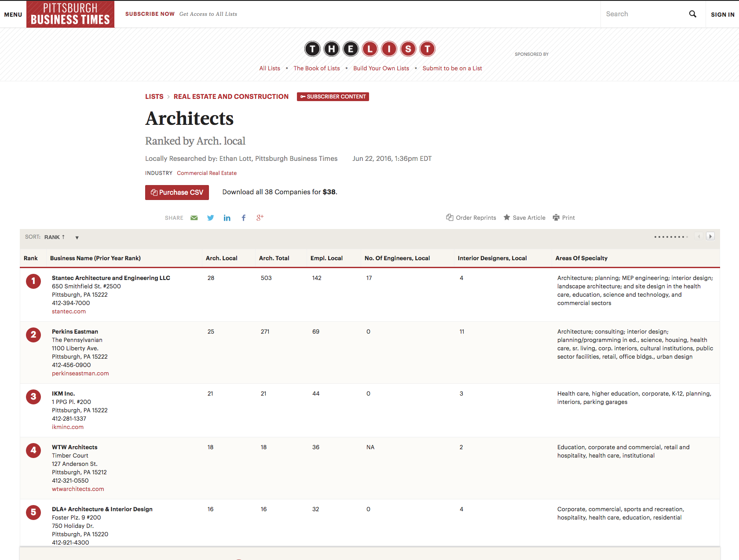Click the SUBSCRIBE NOW link
This screenshot has width=739, height=560.
(150, 14)
